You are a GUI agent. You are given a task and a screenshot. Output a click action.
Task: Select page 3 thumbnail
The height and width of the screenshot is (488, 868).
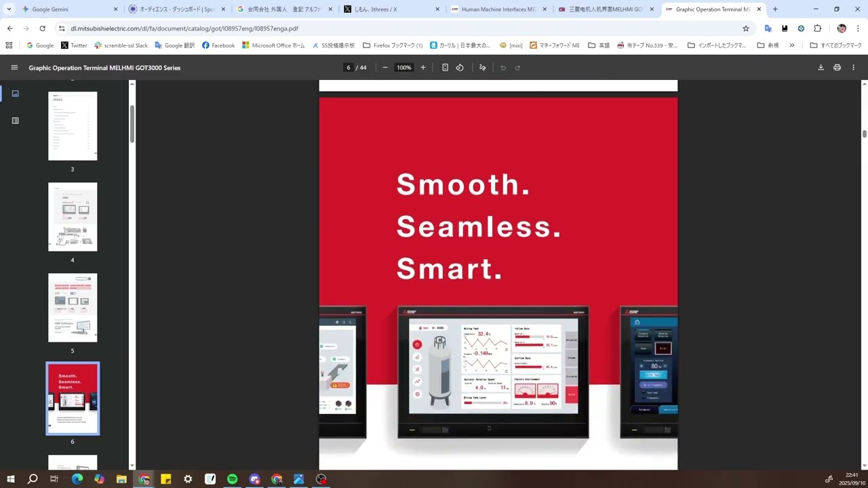coord(73,126)
